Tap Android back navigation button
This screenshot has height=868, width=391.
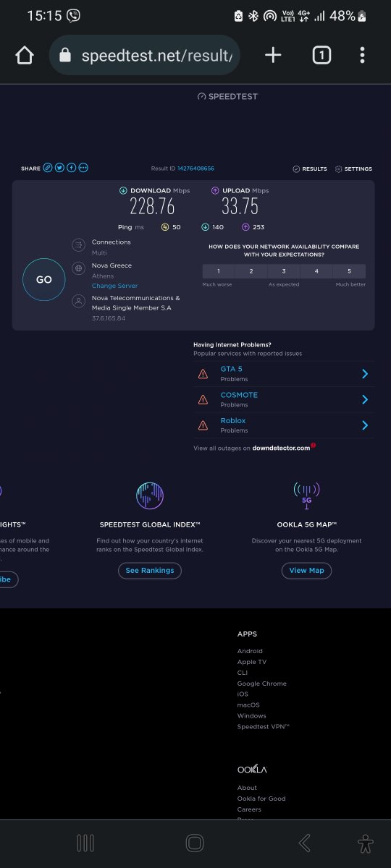point(305,843)
